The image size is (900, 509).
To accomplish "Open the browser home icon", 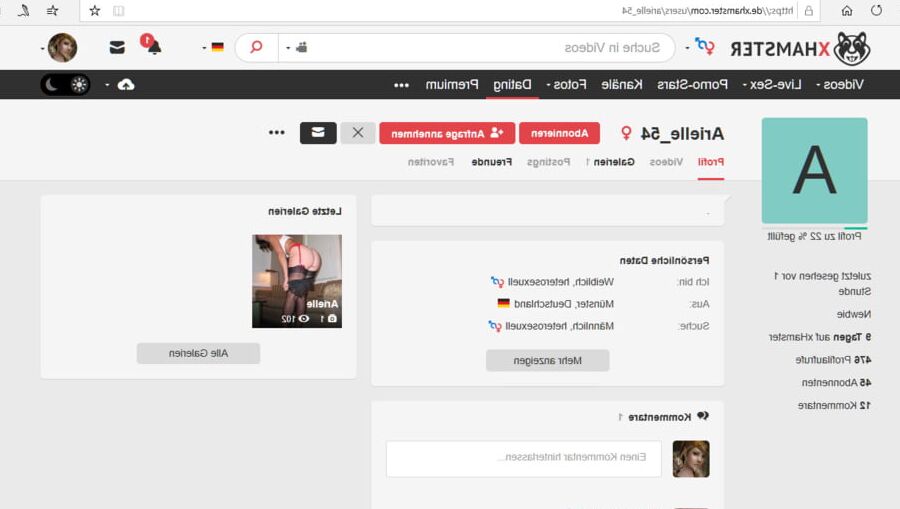I will (x=847, y=10).
